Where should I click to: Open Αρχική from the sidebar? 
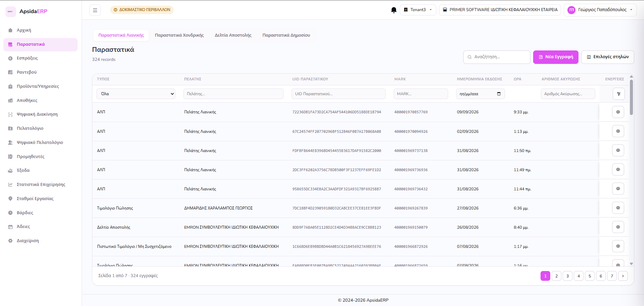point(40,30)
